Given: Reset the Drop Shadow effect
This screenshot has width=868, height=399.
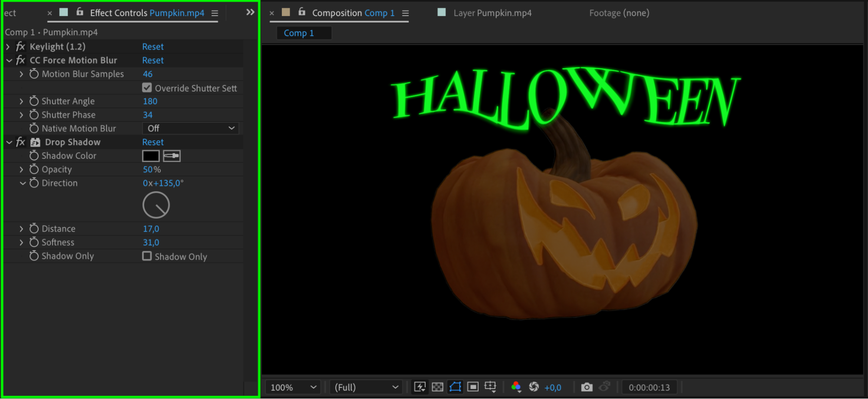Looking at the screenshot, I should point(153,142).
